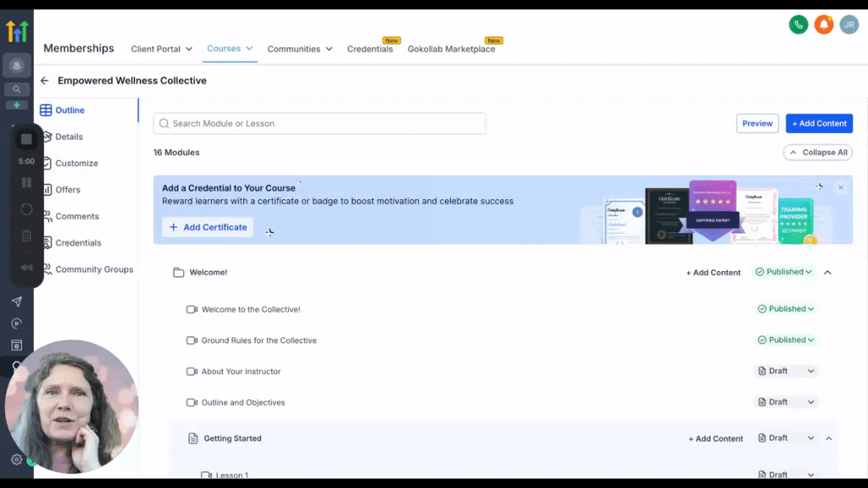Image resolution: width=868 pixels, height=488 pixels.
Task: Click the Welcome! module folder icon
Action: tap(178, 272)
